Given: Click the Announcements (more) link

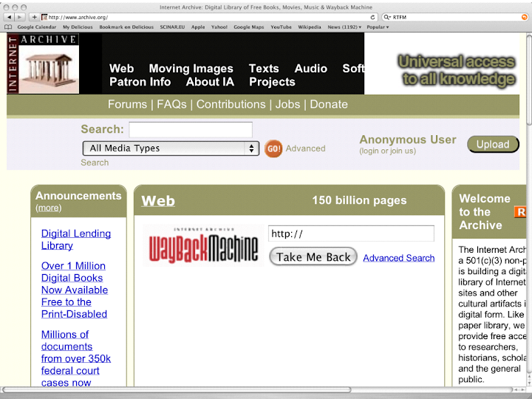Looking at the screenshot, I should click(x=49, y=208).
